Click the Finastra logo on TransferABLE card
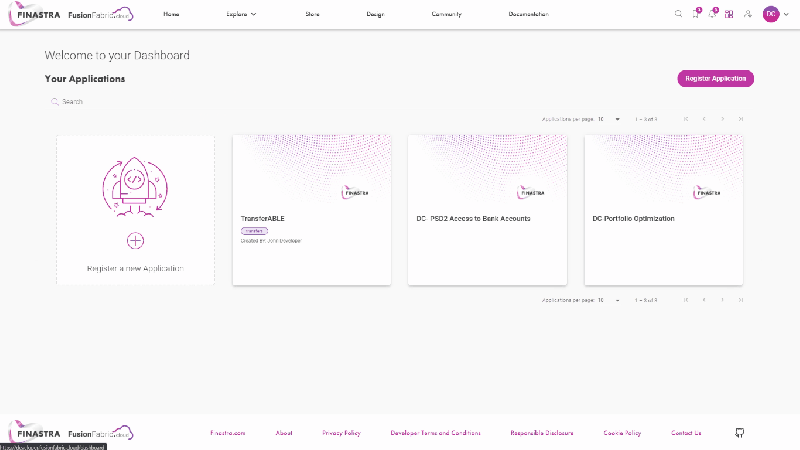The image size is (800, 450). point(355,192)
